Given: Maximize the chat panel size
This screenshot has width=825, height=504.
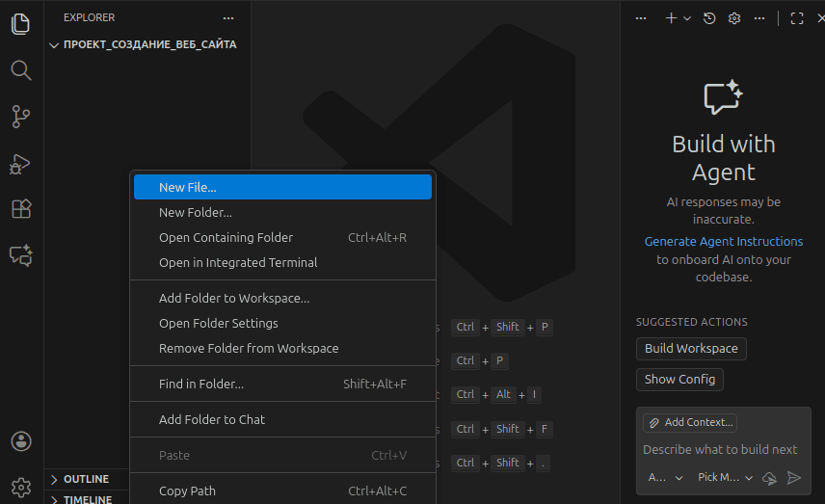Looking at the screenshot, I should click(x=797, y=18).
